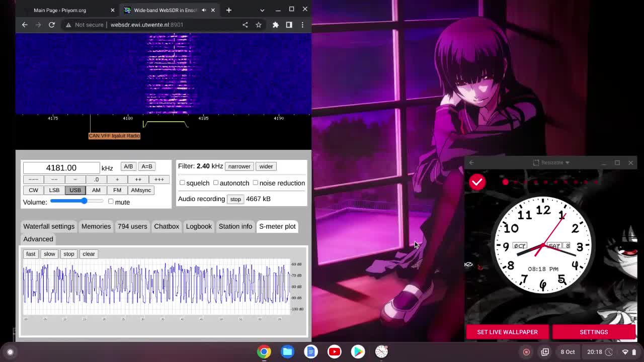The image size is (644, 362).
Task: Open the Advanced tab
Action: pyautogui.click(x=38, y=239)
